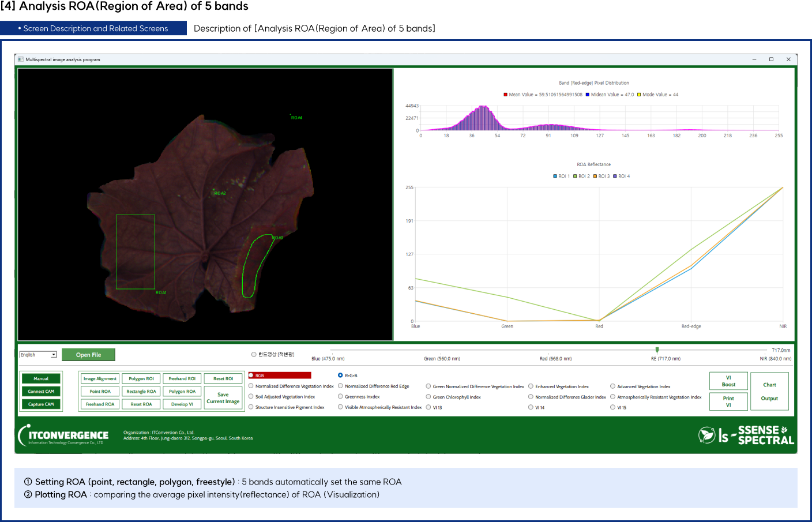Enable Green Chlorophyll Index option
Viewport: 812px width, 522px height.
point(428,397)
